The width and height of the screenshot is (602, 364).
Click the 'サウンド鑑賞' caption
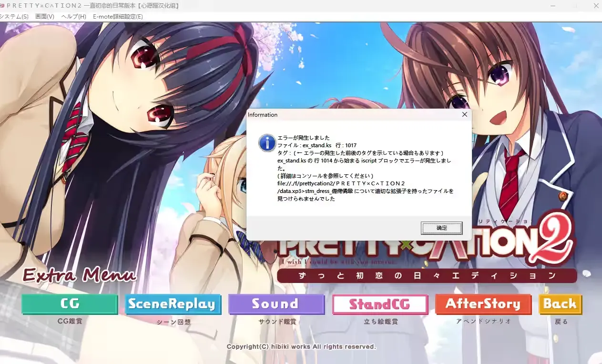click(277, 322)
